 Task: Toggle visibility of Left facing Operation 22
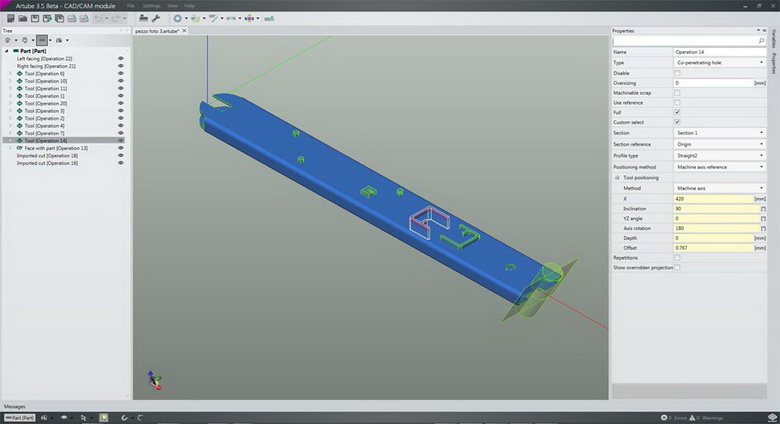click(x=121, y=59)
